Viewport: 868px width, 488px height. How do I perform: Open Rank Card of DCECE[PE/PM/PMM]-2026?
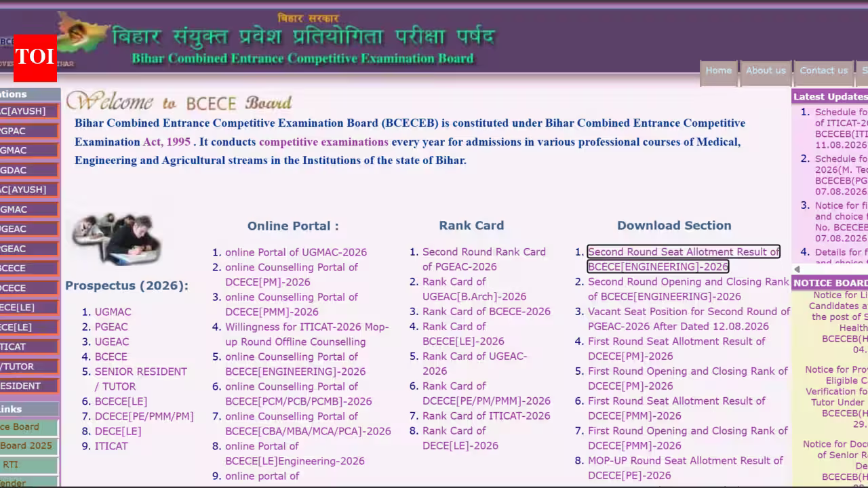(x=486, y=393)
